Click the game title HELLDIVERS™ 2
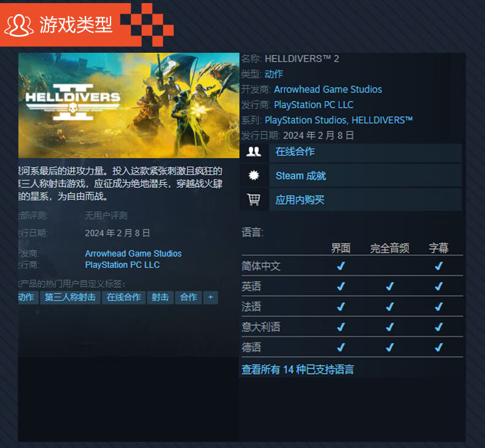Viewport: 485px width, 448px height. [x=302, y=59]
